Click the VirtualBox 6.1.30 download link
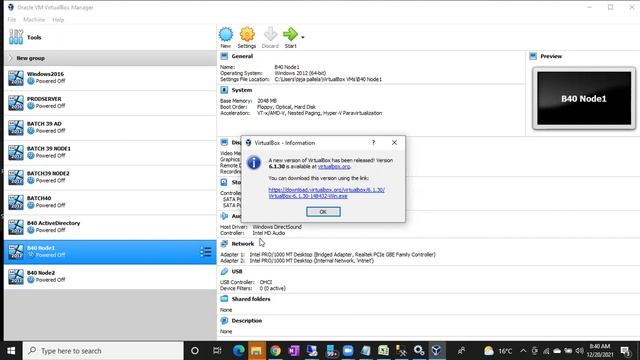 327,193
